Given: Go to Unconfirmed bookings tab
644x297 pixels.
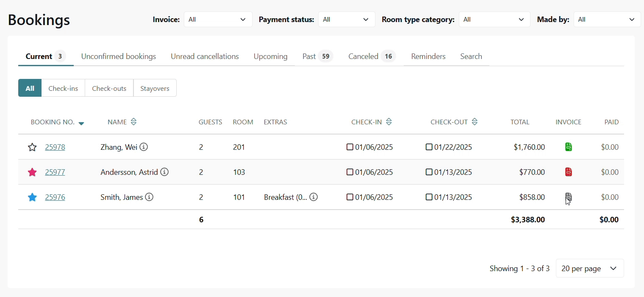Looking at the screenshot, I should tap(119, 56).
